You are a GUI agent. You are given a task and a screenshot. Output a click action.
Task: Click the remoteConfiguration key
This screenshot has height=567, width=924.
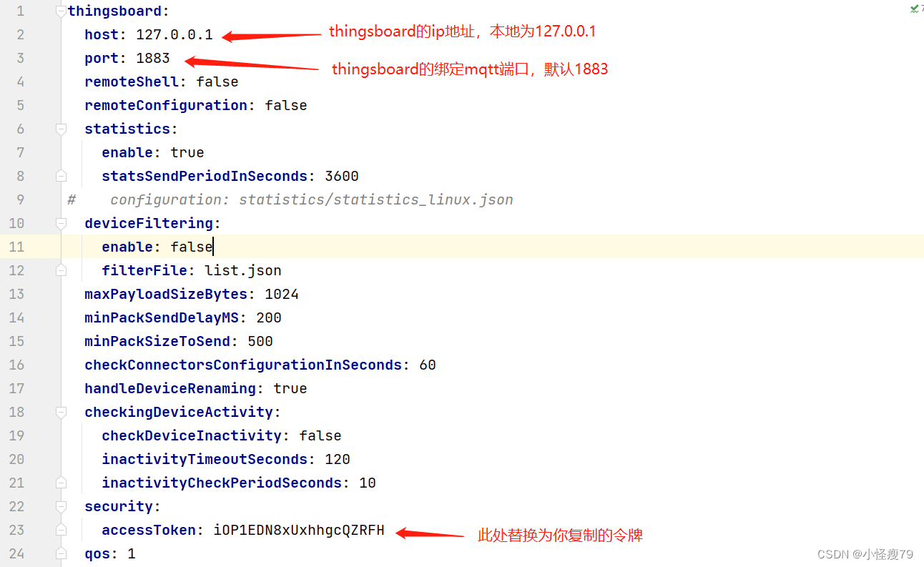pos(166,106)
